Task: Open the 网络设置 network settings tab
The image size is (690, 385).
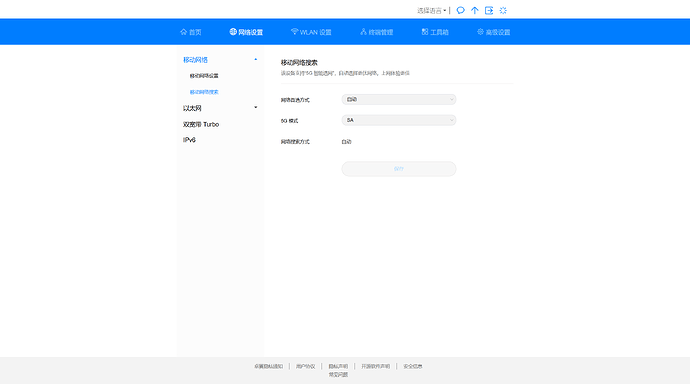Action: tap(246, 32)
